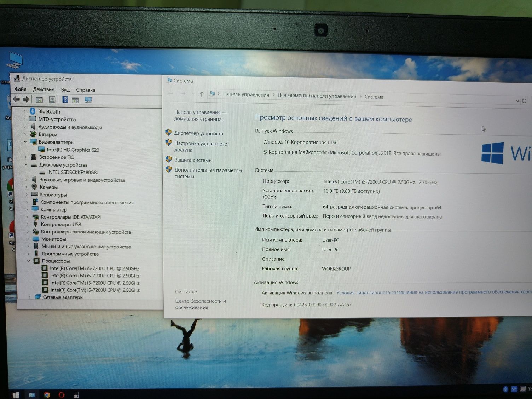
Task: Open the Действие menu
Action: 44,89
